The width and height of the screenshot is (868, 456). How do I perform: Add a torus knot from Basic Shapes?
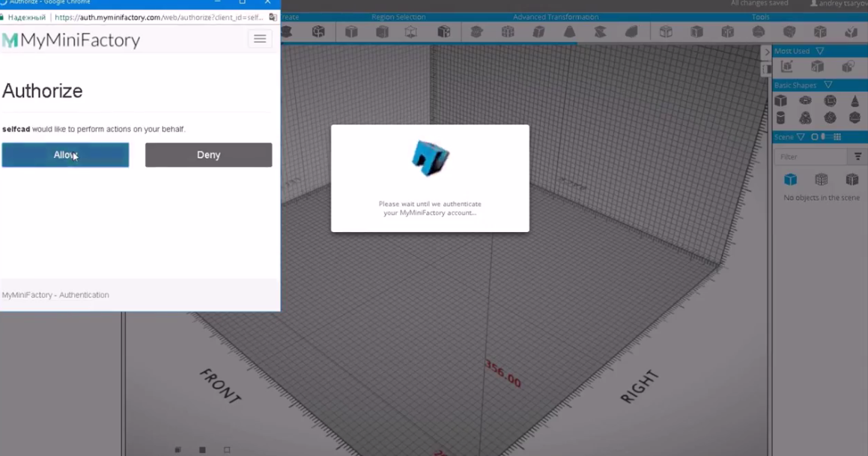805,118
